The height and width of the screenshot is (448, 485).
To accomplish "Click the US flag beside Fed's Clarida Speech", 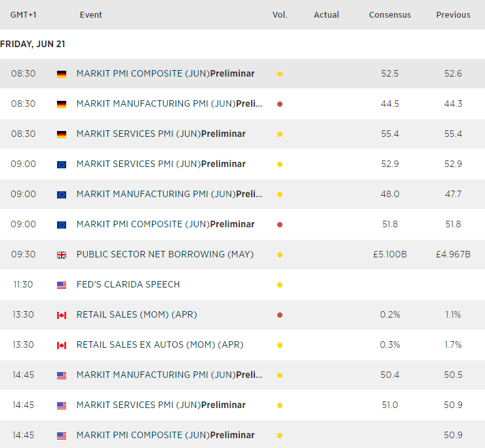I will click(x=62, y=285).
